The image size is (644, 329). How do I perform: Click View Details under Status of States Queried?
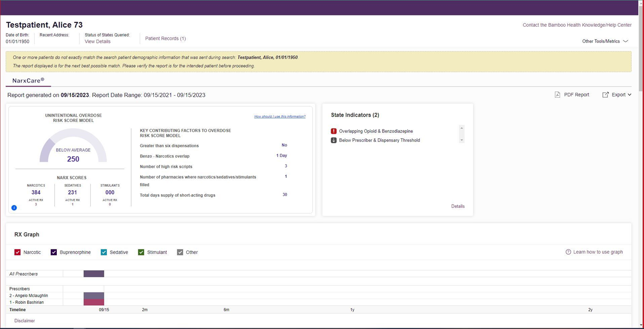(98, 41)
